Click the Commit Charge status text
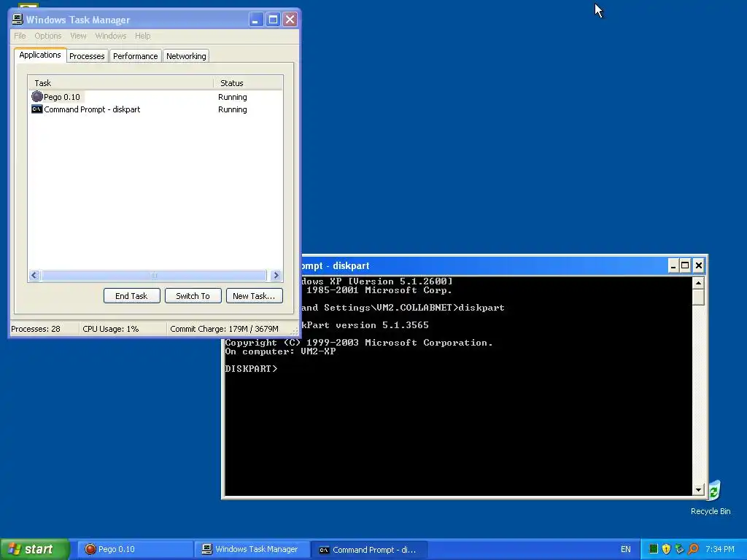The image size is (747, 560). pos(224,329)
